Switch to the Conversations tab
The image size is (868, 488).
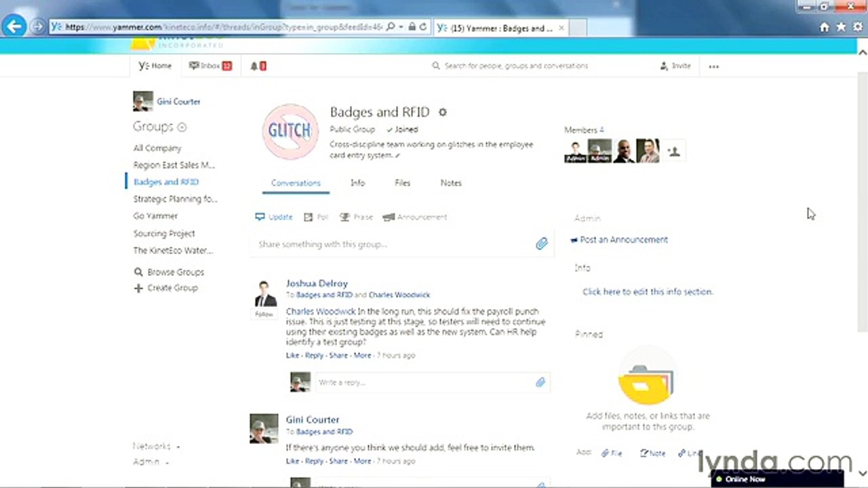296,183
